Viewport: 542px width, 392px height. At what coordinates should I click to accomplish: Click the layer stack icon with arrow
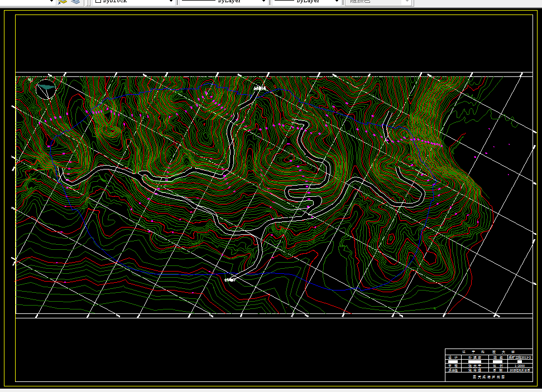(x=63, y=1)
